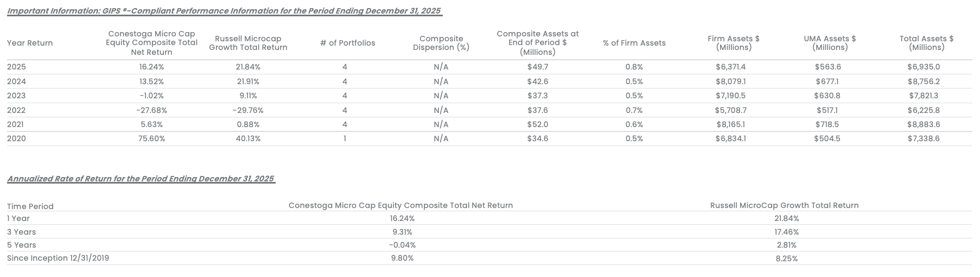Screen dimensions: 980x277
Task: Click the $6,935.0 total assets value
Action: (x=923, y=67)
